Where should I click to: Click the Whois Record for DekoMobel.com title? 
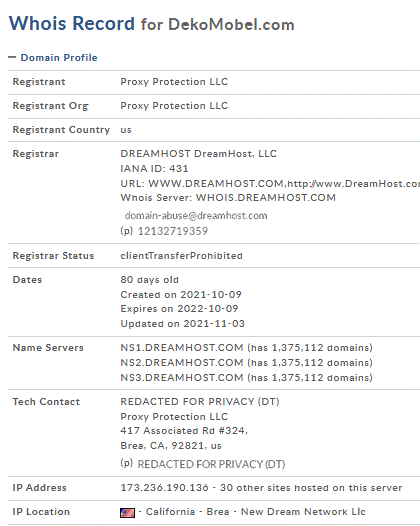(x=152, y=24)
